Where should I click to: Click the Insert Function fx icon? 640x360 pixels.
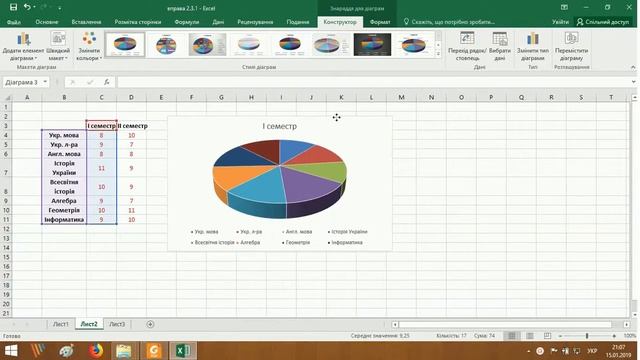tap(106, 82)
